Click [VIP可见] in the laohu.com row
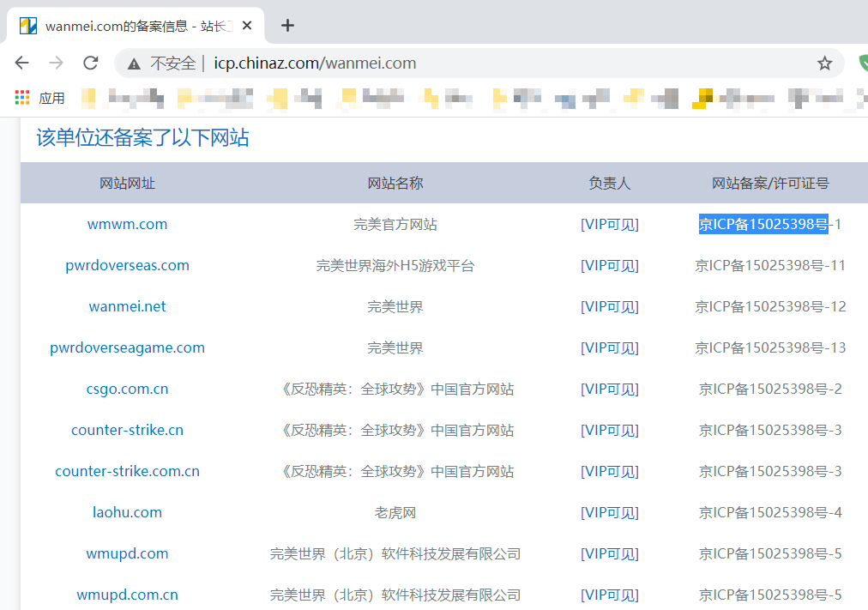 [610, 512]
